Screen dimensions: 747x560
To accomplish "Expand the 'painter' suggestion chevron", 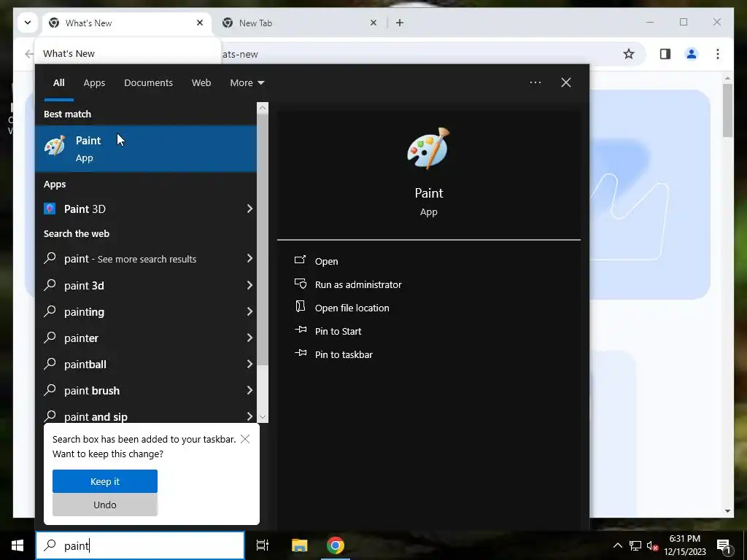I will pos(249,338).
